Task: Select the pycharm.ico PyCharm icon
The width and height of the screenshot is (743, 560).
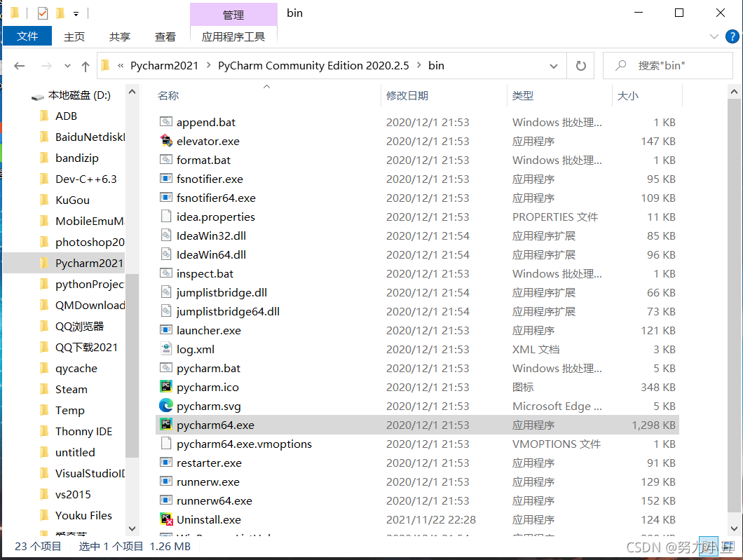Action: [x=166, y=387]
